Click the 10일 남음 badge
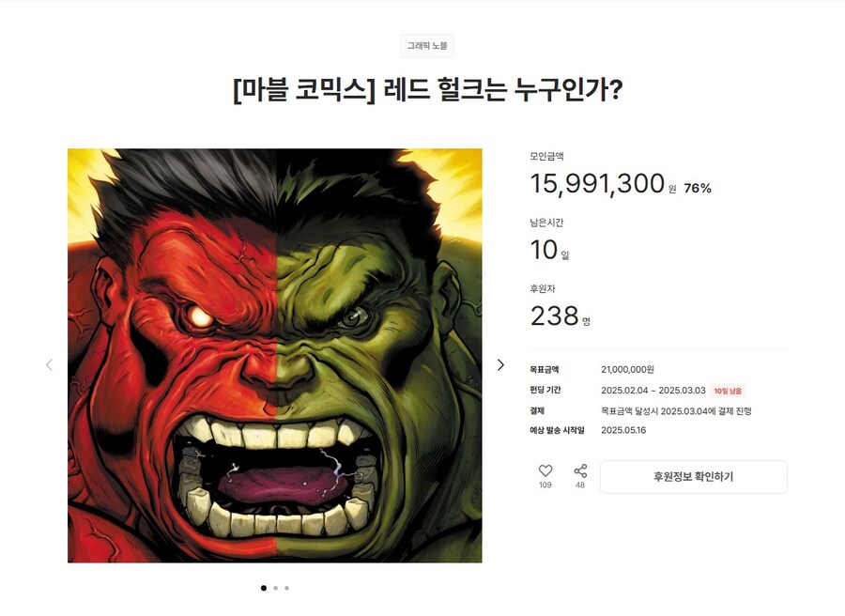Screen dimensions: 845x616 point(728,391)
